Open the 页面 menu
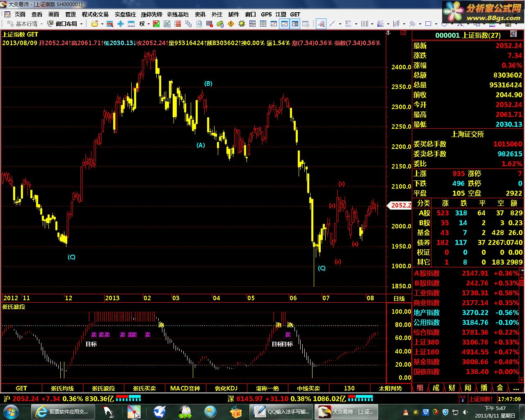 pos(20,14)
